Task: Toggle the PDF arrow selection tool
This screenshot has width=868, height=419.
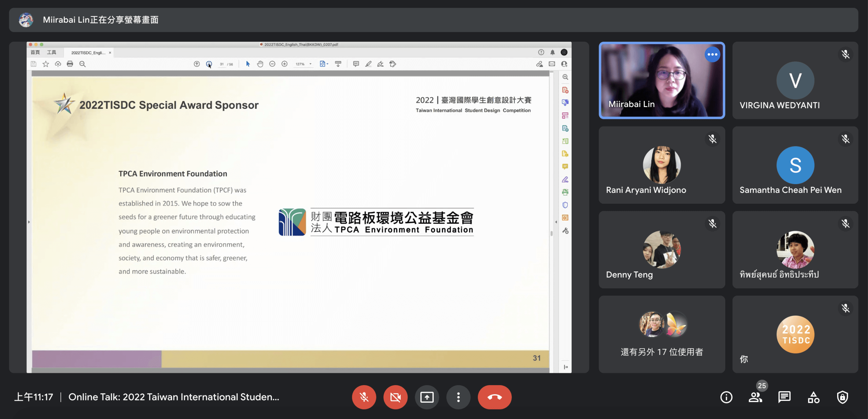Action: click(x=248, y=64)
